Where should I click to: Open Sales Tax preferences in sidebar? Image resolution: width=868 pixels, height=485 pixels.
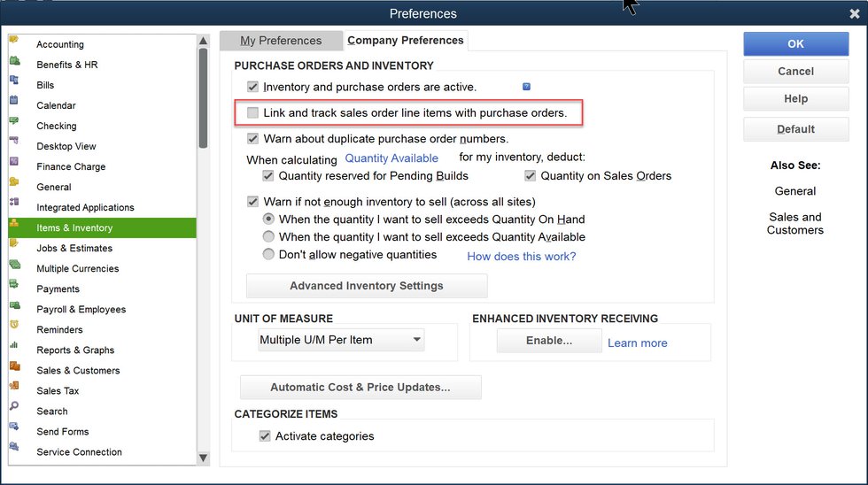(x=58, y=391)
